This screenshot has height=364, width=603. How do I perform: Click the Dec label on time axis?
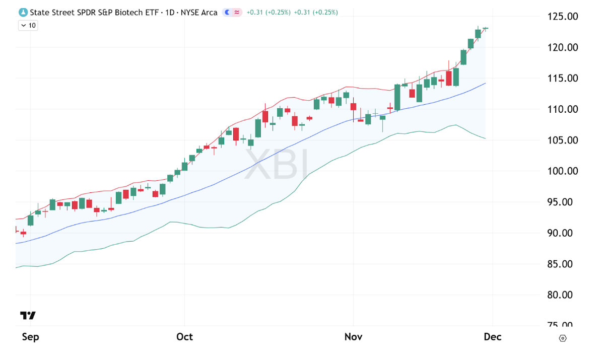tap(493, 337)
